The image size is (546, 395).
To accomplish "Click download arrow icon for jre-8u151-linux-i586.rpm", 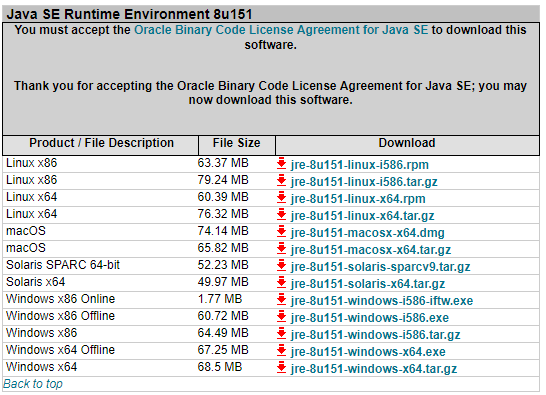I will click(281, 163).
